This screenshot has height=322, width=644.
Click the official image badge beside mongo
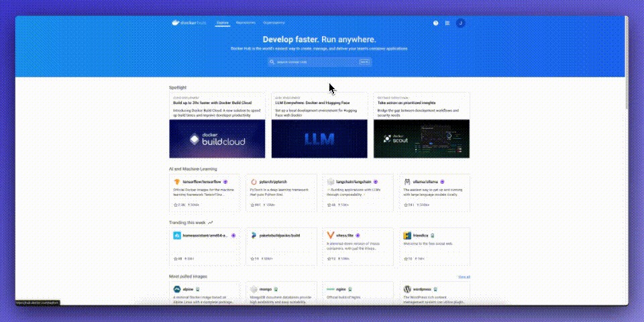pos(276,289)
